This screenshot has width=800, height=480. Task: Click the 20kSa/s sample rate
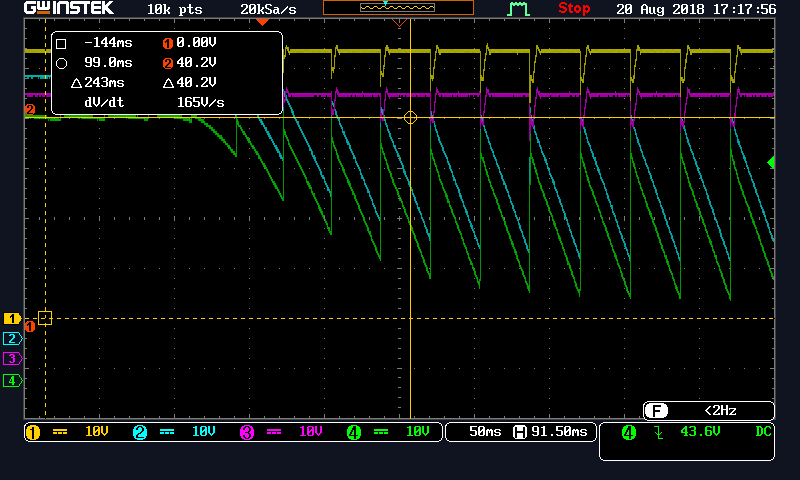(x=268, y=9)
